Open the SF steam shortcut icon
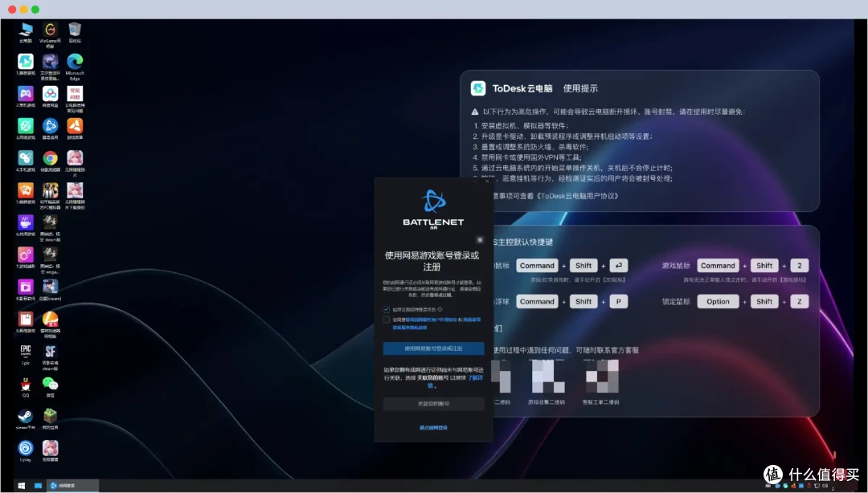 click(50, 352)
